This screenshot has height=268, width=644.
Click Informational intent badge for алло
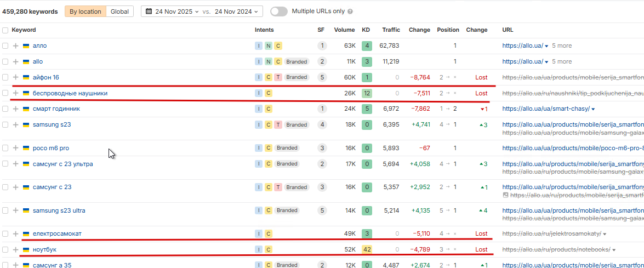pyautogui.click(x=259, y=46)
